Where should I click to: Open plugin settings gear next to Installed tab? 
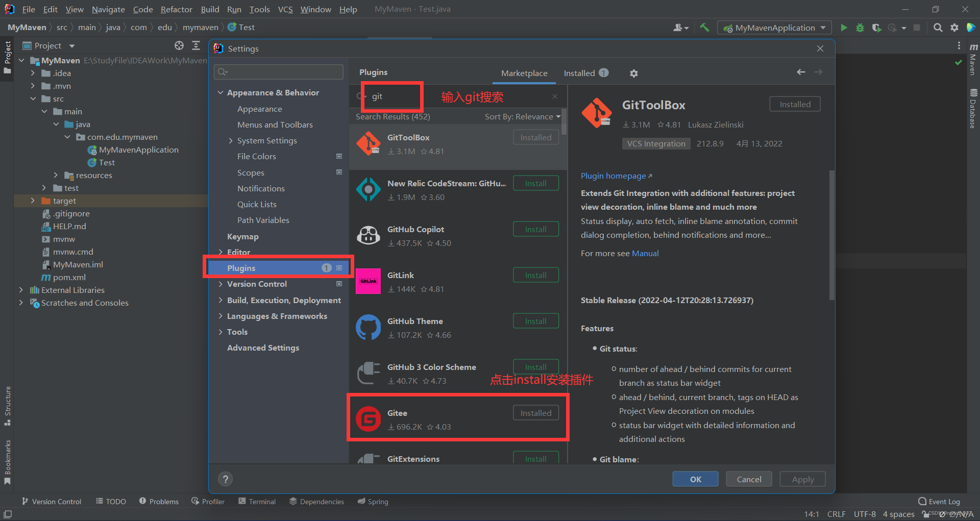tap(634, 73)
